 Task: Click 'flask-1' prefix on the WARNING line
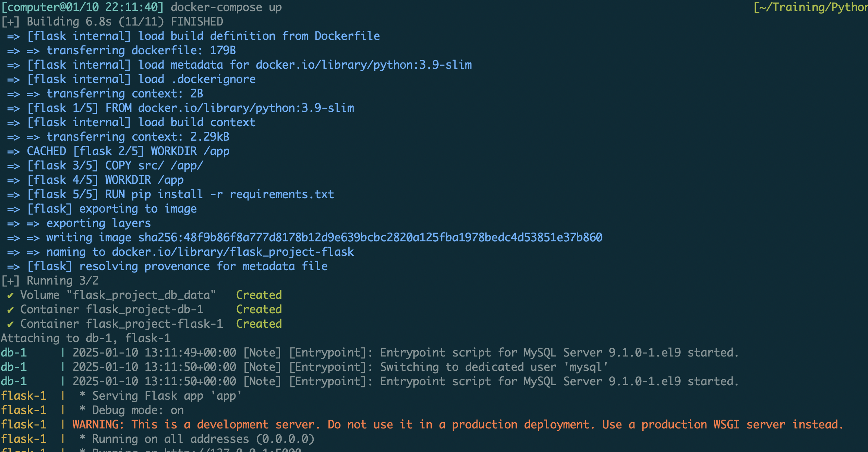pos(24,425)
